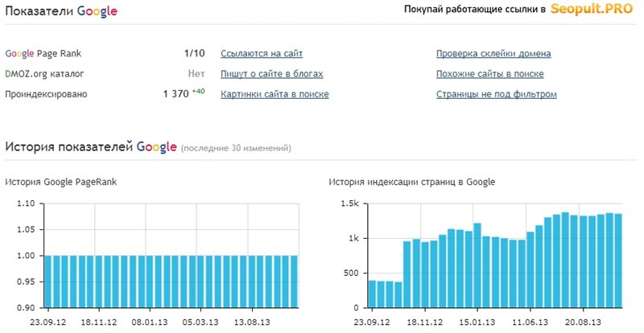
Task: Select the indexed pages count '1 370'
Action: tap(175, 94)
